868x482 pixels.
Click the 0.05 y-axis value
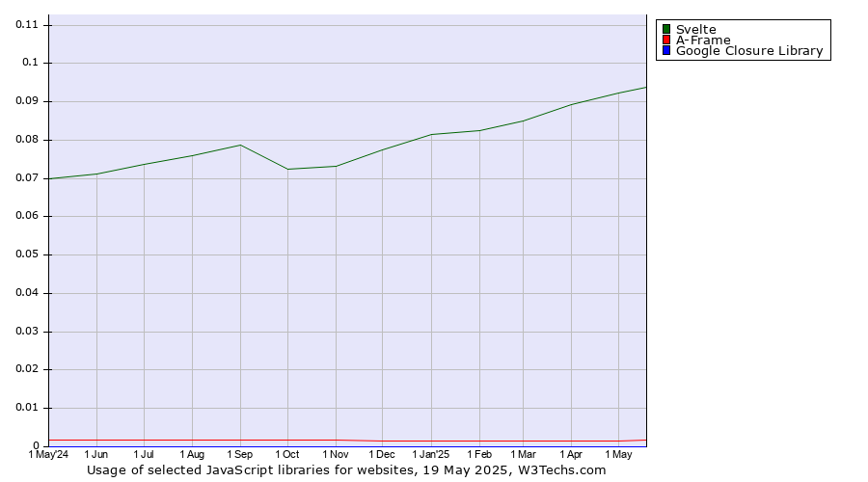coord(27,254)
